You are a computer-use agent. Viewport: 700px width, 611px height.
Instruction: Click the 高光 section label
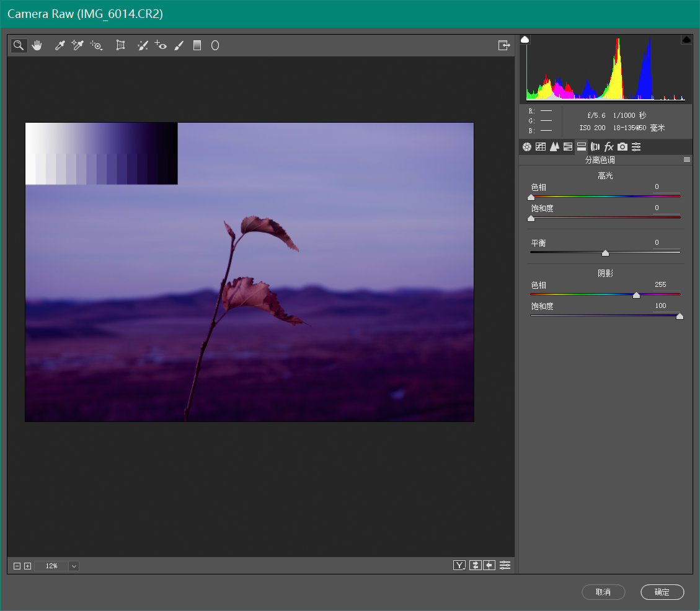coord(605,176)
